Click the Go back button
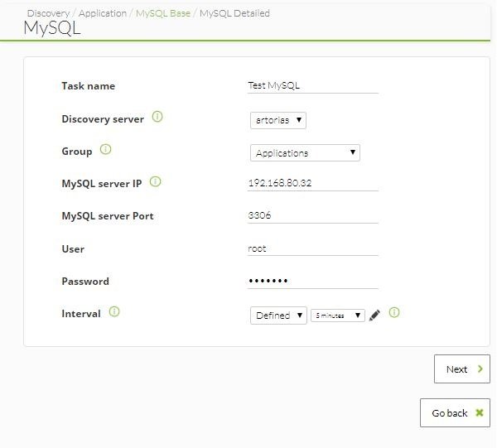Viewport: 497px width, 448px height. tap(455, 412)
